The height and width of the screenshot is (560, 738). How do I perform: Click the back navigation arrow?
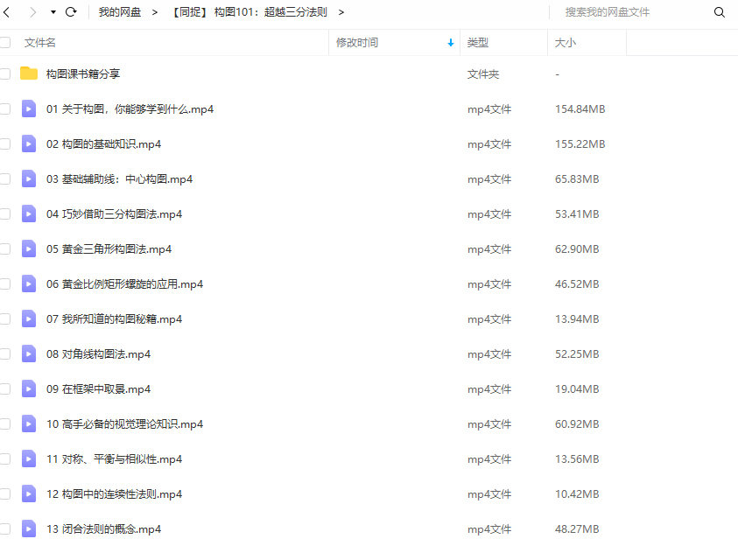(7, 12)
